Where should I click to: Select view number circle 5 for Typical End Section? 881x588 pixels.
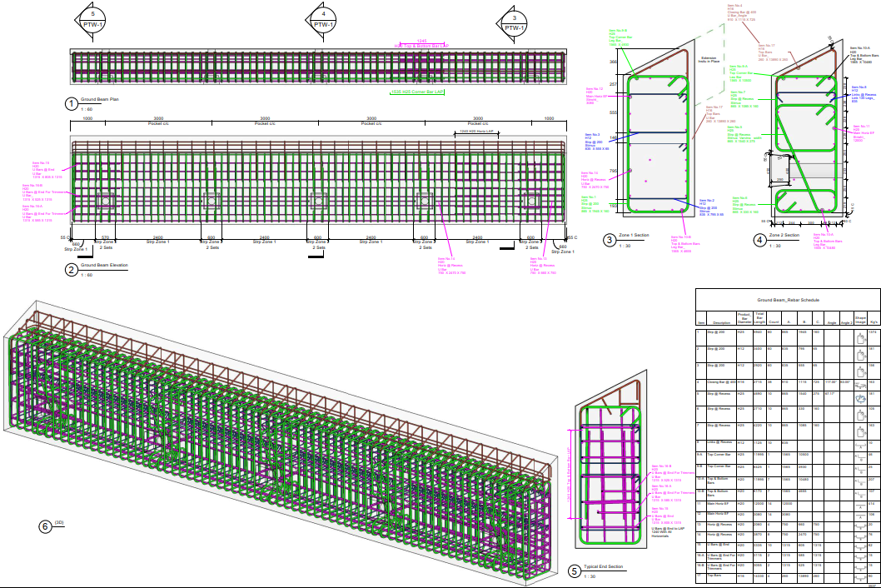click(x=575, y=571)
